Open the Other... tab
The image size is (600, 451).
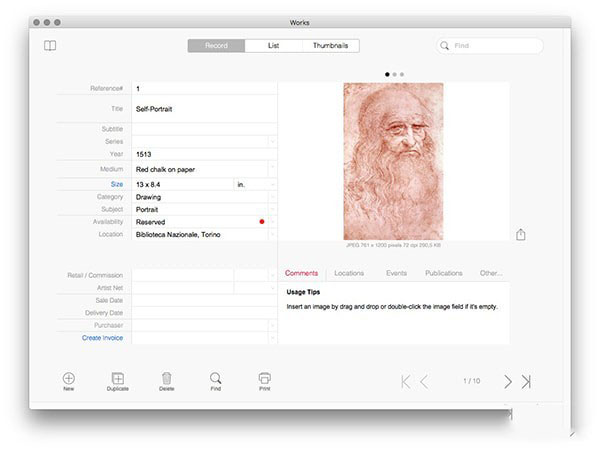[x=491, y=273]
